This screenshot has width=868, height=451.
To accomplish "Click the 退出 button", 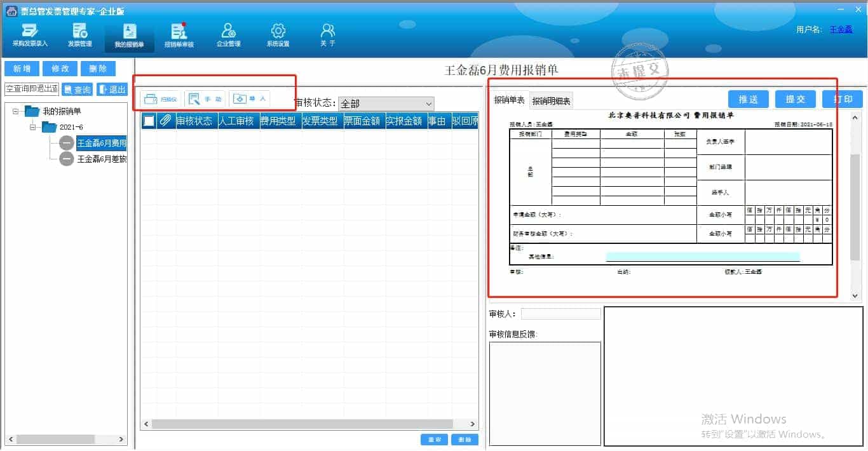I will [112, 90].
